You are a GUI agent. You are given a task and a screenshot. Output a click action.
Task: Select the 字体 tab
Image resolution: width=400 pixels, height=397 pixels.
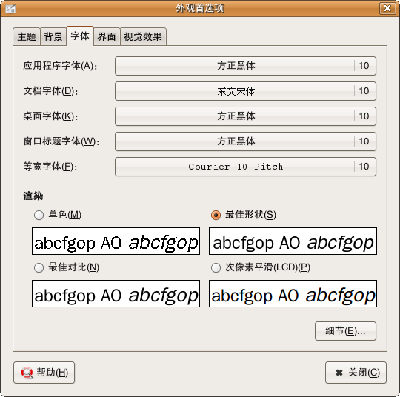(80, 36)
